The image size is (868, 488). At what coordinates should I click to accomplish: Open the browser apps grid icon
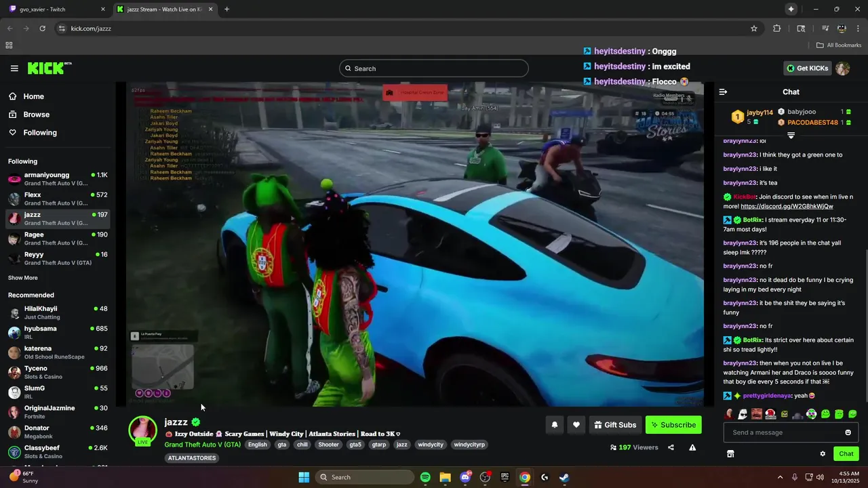9,45
